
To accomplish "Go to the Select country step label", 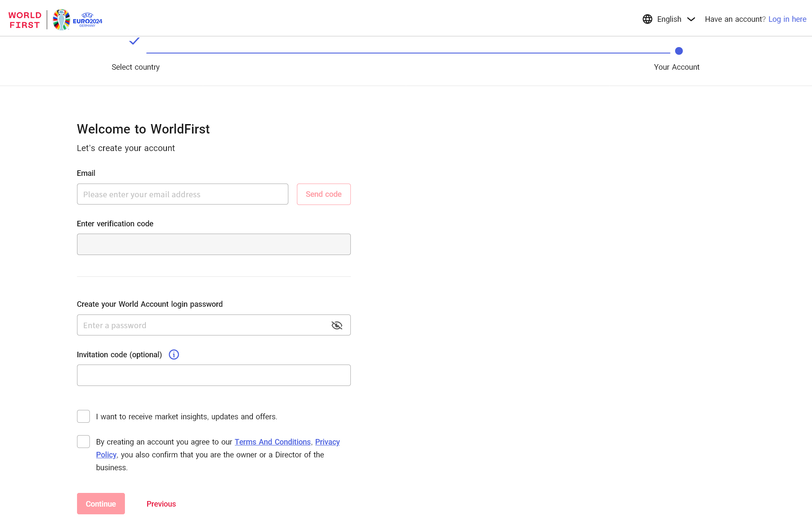I will click(x=136, y=67).
